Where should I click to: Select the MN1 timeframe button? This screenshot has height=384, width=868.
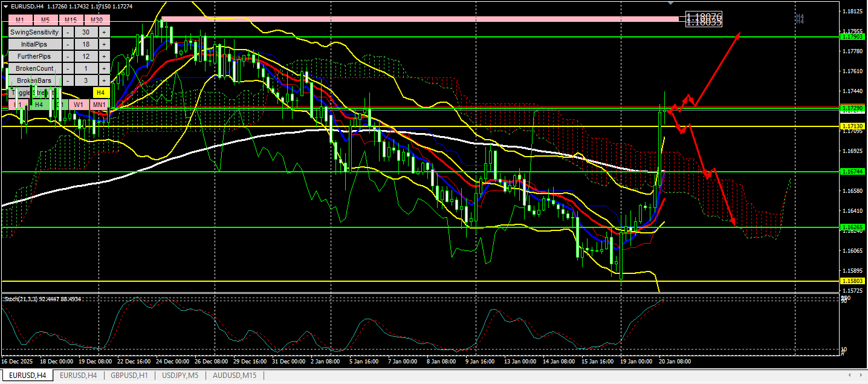(x=99, y=105)
